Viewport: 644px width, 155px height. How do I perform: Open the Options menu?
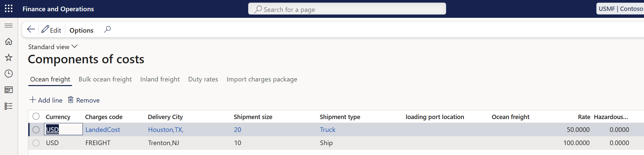point(82,30)
